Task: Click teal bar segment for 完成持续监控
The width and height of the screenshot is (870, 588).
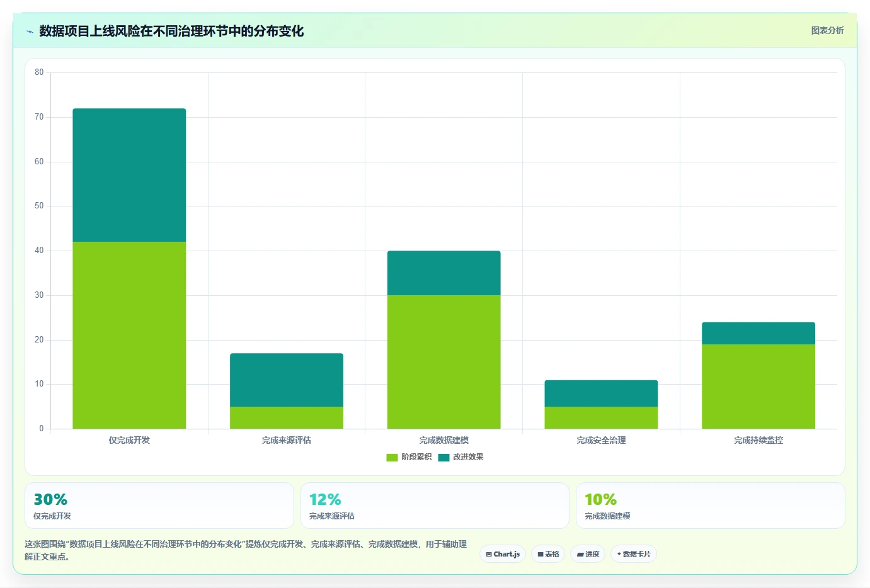Action: pos(758,333)
